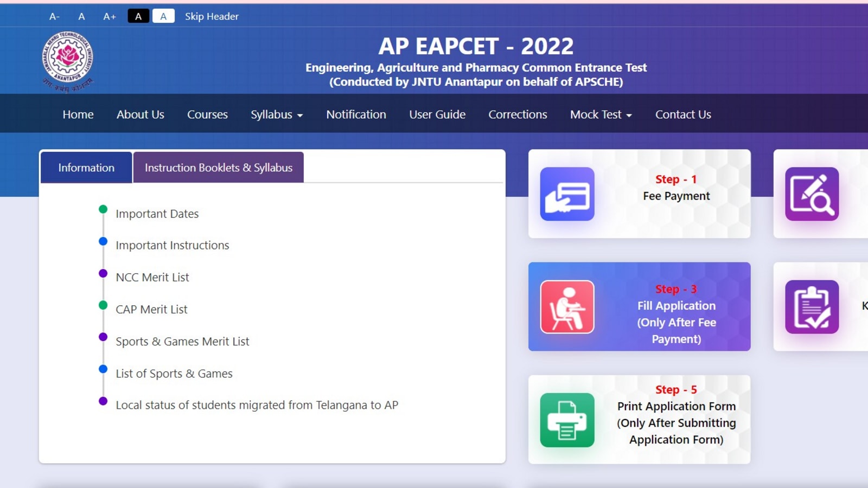The height and width of the screenshot is (488, 868).
Task: Open Local status of migrated students link
Action: click(x=257, y=405)
